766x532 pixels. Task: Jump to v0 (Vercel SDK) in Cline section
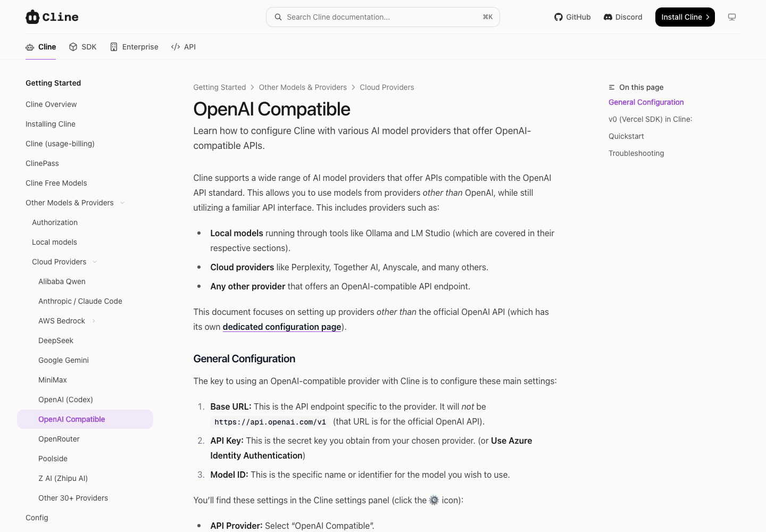[x=650, y=119]
